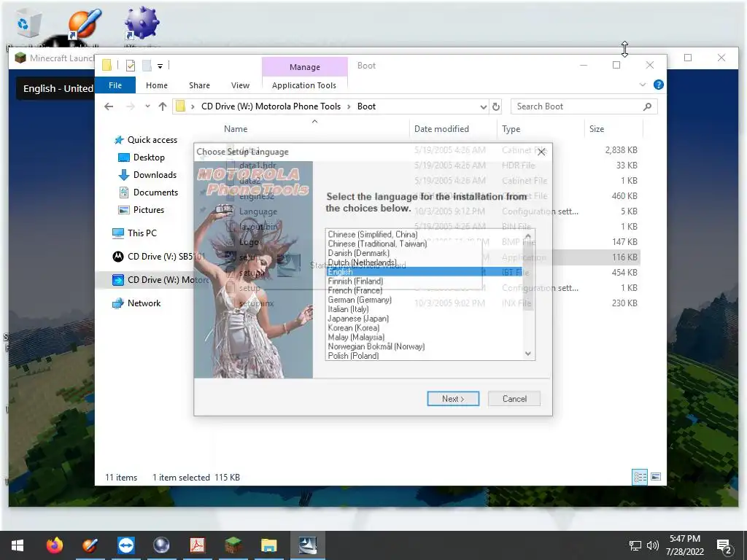Expand the ribbon with the chevron
This screenshot has height=560, width=747.
click(x=643, y=85)
